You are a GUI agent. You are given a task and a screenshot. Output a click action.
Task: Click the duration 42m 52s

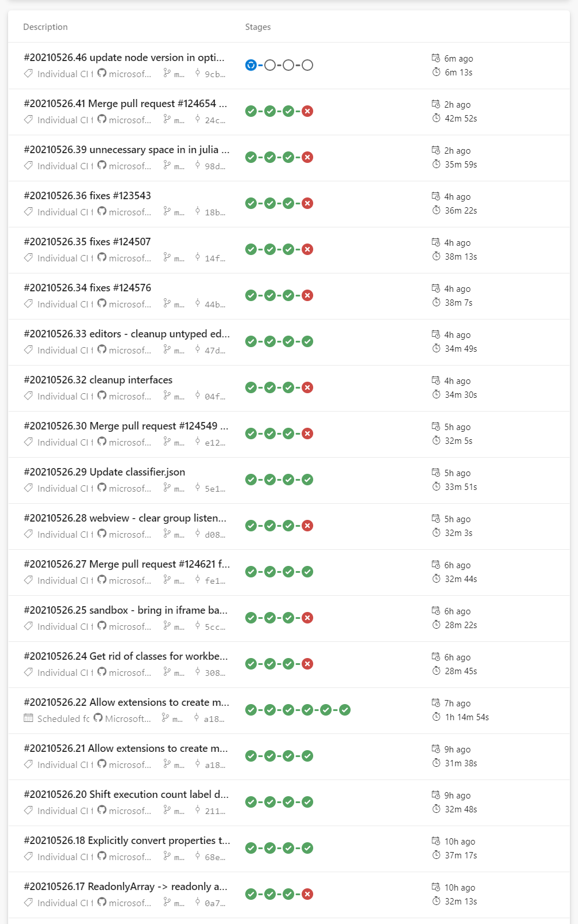coord(461,119)
